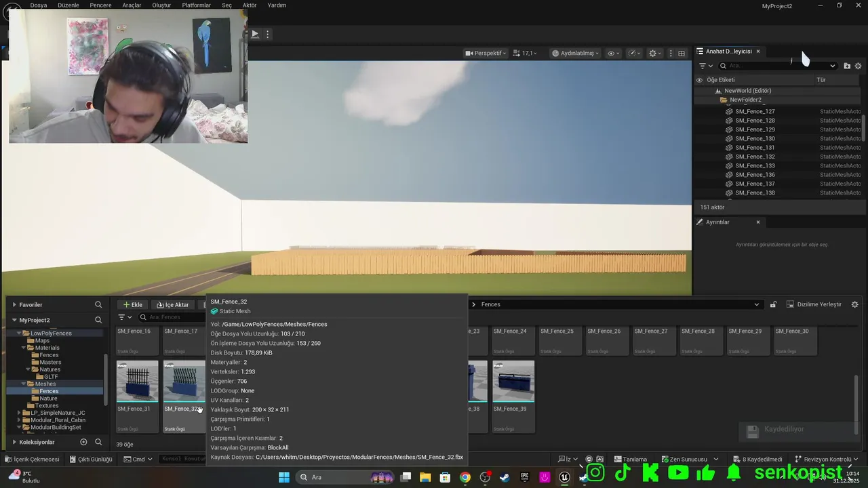Screen dimensions: 868x488
Task: Expand the Modular_Rural_Cabin folder
Action: (x=19, y=420)
